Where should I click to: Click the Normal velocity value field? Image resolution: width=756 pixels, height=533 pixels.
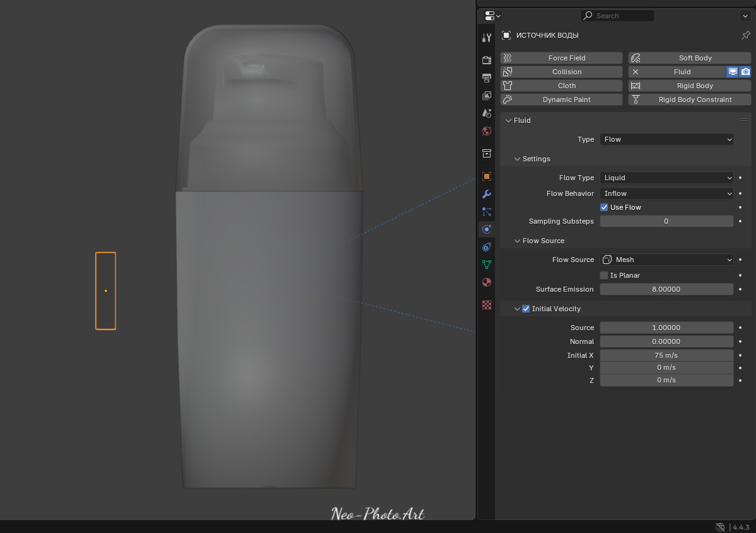tap(666, 341)
